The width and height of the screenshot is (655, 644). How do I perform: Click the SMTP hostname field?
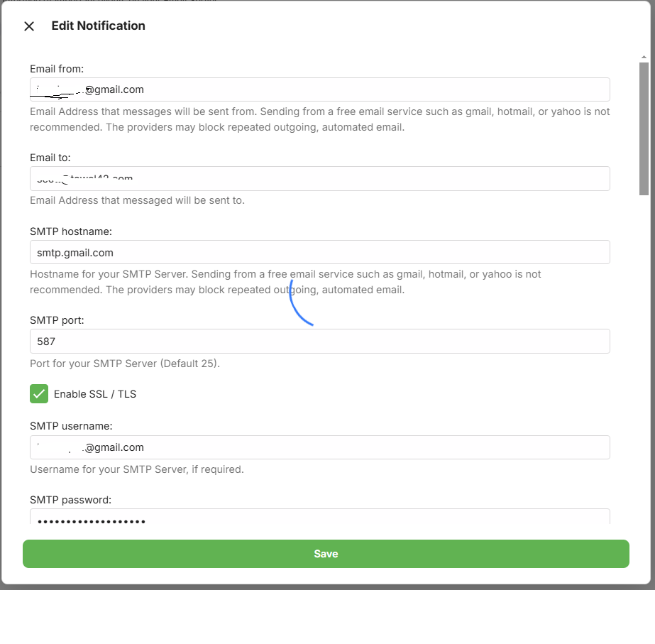(x=319, y=252)
